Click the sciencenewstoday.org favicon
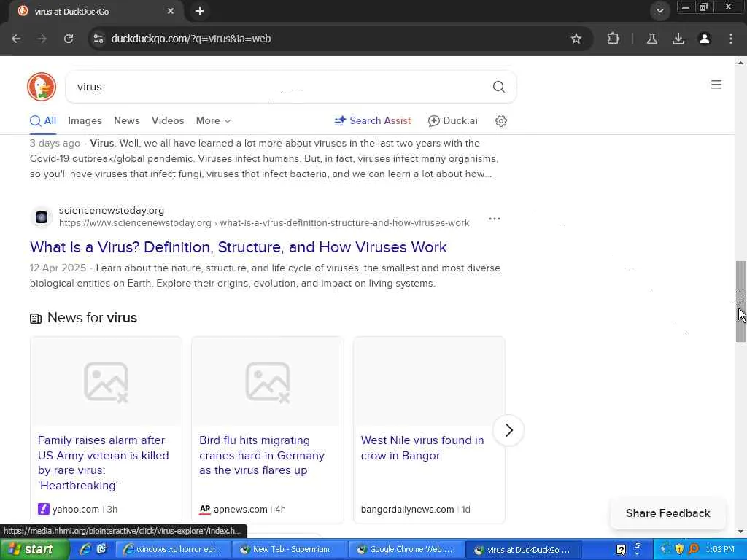The height and width of the screenshot is (560, 747). (42, 217)
